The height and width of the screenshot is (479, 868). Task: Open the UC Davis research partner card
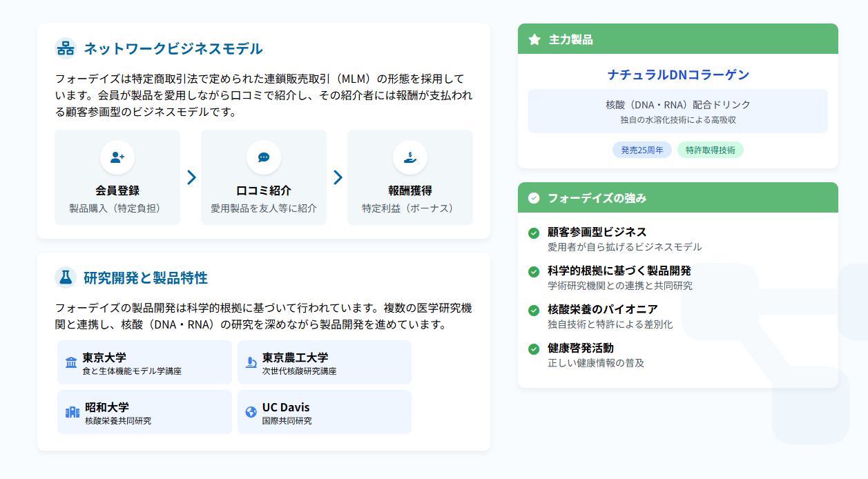[x=325, y=412]
